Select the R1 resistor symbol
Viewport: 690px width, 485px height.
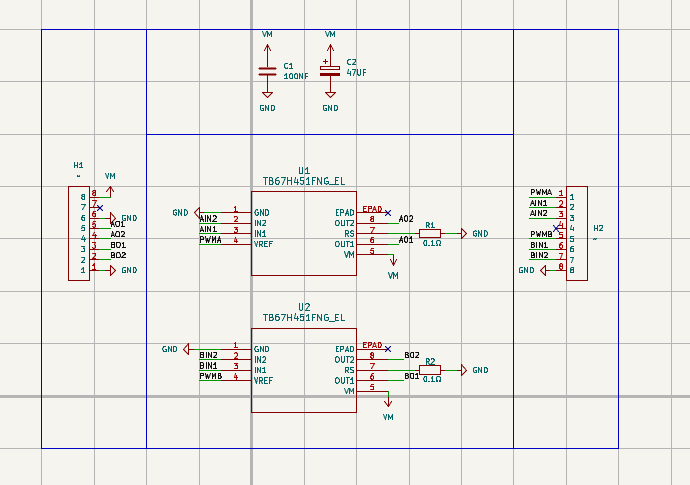point(430,233)
